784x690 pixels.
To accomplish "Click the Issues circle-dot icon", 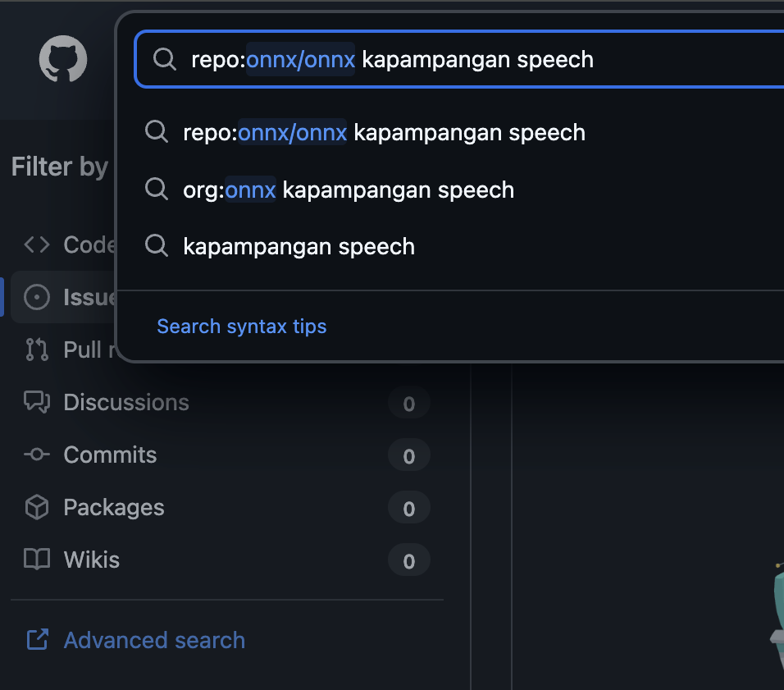I will point(37,297).
